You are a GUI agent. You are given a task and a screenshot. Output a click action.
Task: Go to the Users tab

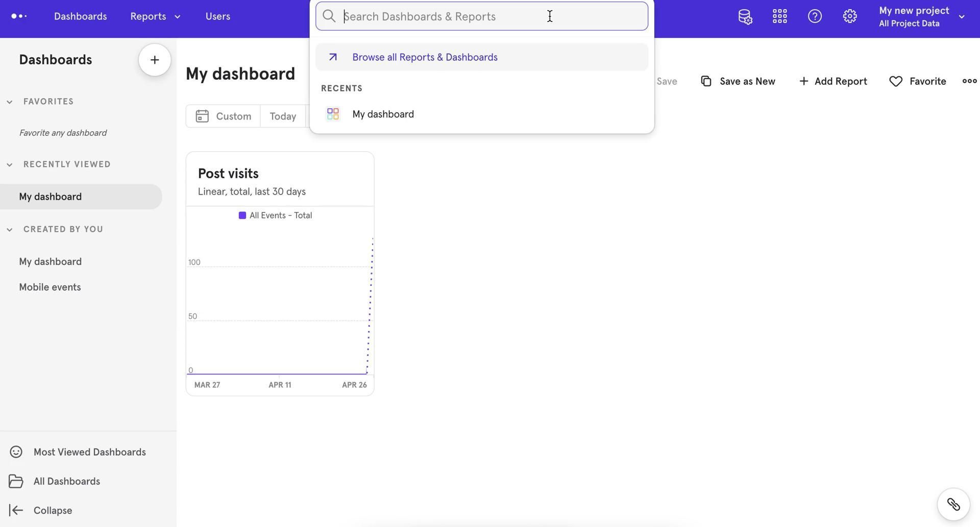pyautogui.click(x=217, y=16)
